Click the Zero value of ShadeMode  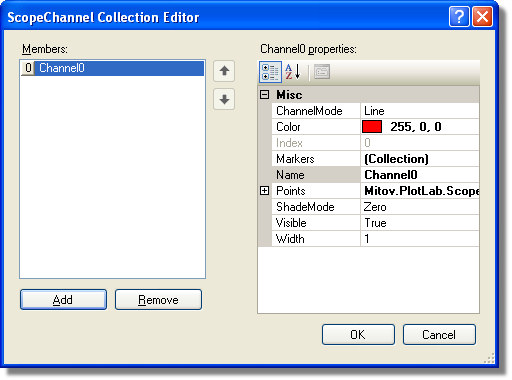(375, 207)
